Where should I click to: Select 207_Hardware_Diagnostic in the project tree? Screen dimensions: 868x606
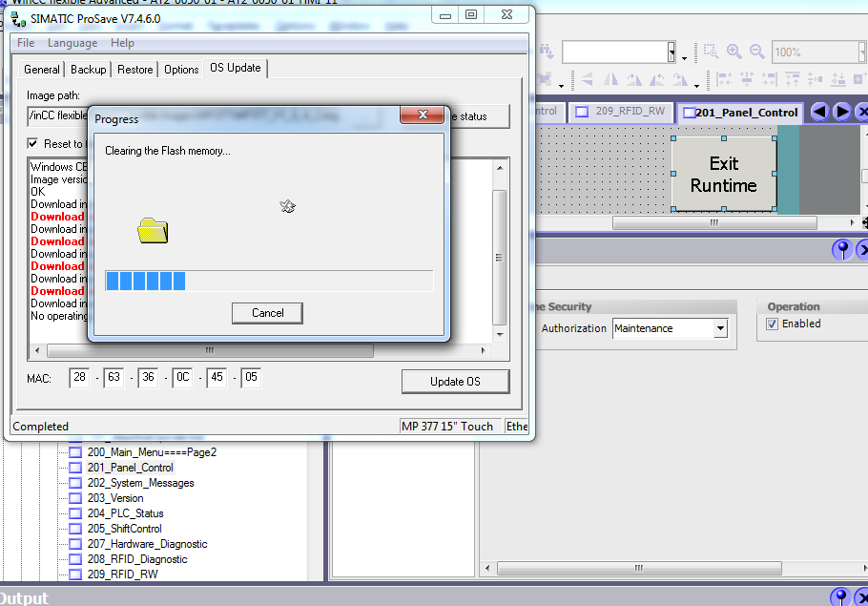[147, 544]
